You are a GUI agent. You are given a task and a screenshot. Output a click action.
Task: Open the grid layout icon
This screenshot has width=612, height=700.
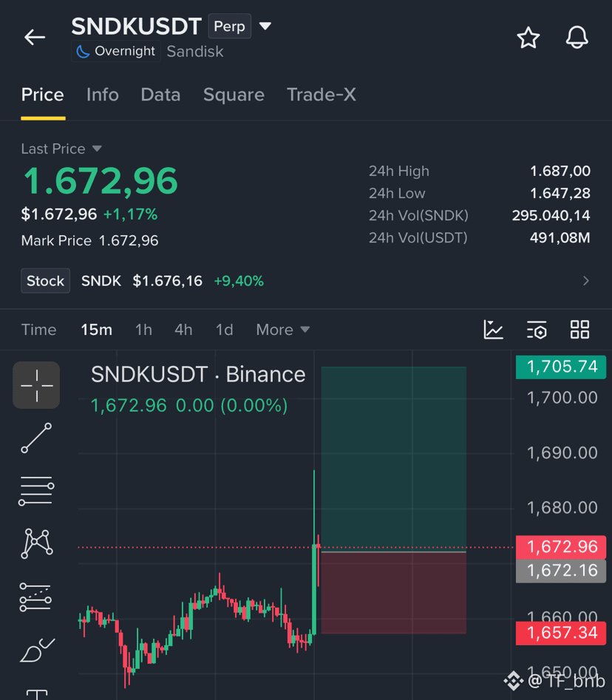(x=580, y=330)
